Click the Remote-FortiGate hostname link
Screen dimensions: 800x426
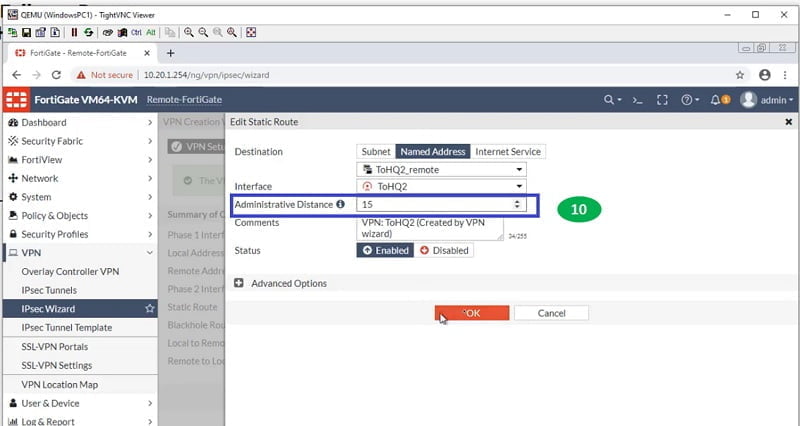coord(184,99)
